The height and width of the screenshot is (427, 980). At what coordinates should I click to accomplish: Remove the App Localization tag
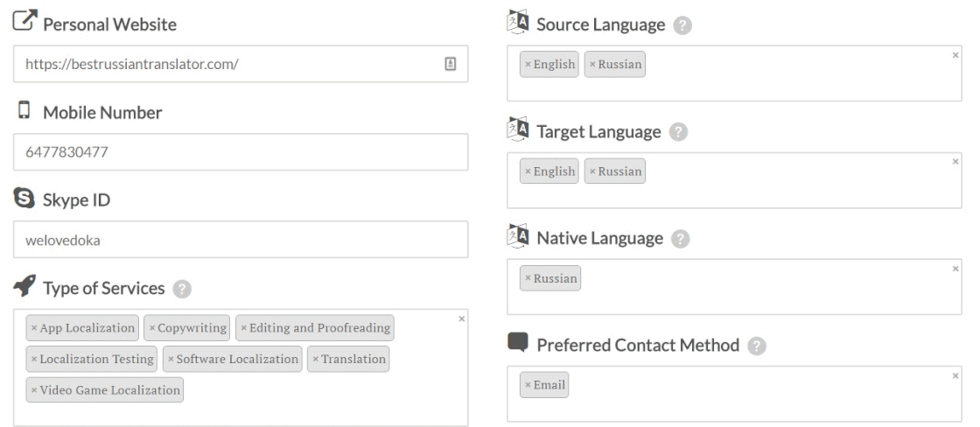click(34, 328)
